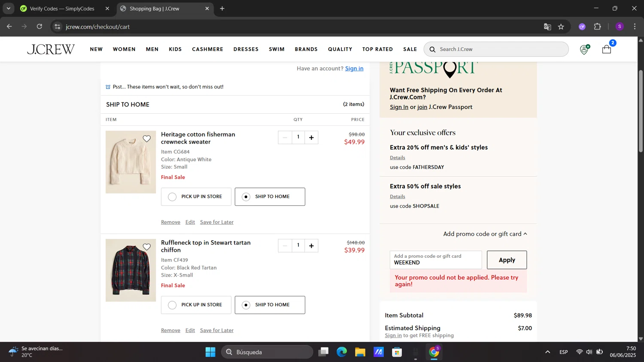Go back in browser history
The image size is (644, 362).
9,27
